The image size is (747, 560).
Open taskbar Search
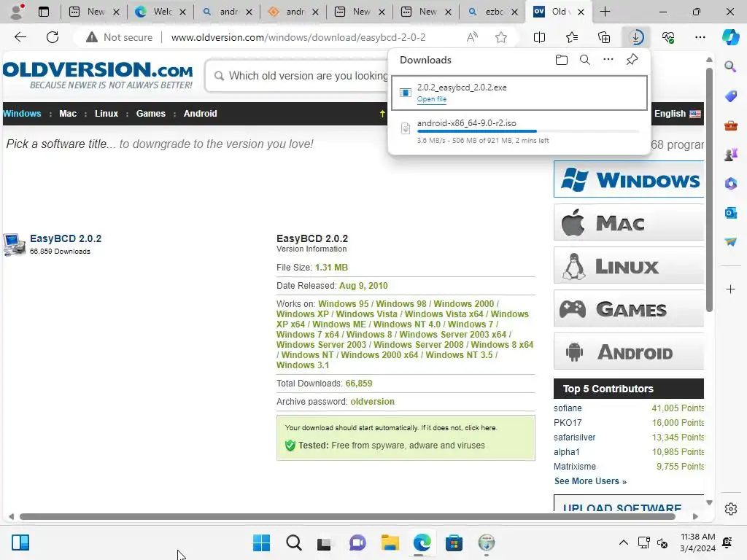[293, 542]
